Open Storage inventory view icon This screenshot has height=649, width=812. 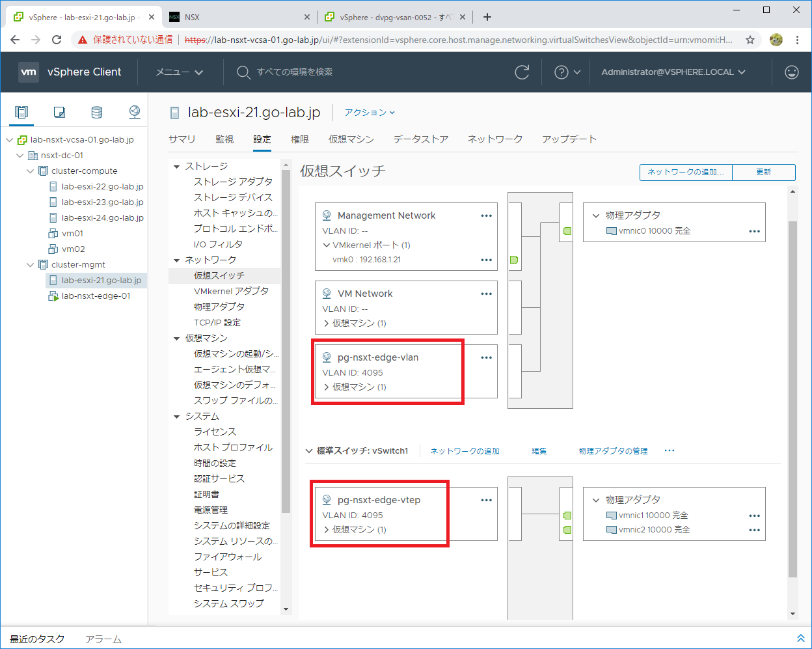(97, 112)
